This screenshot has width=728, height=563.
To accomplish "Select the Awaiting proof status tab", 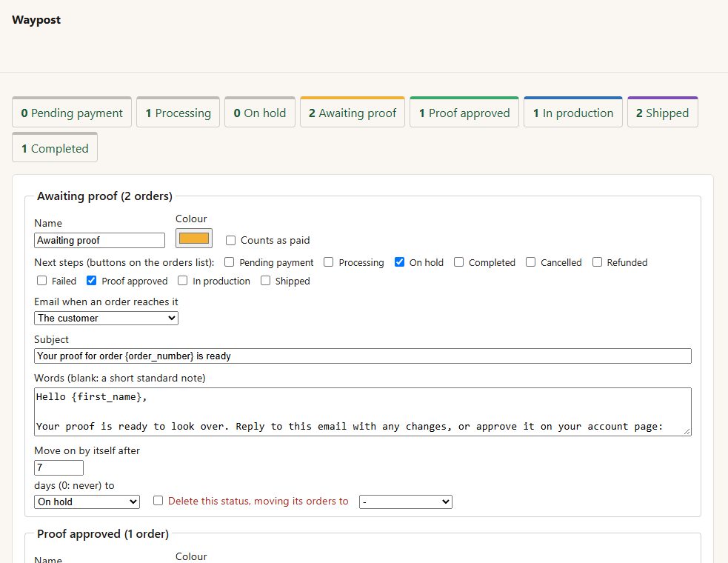I will pos(353,112).
